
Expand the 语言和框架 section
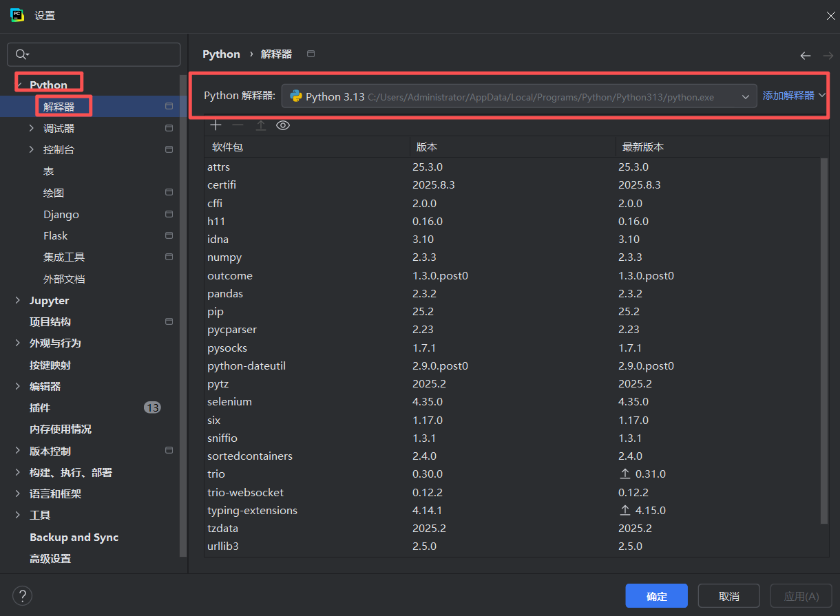tap(19, 493)
